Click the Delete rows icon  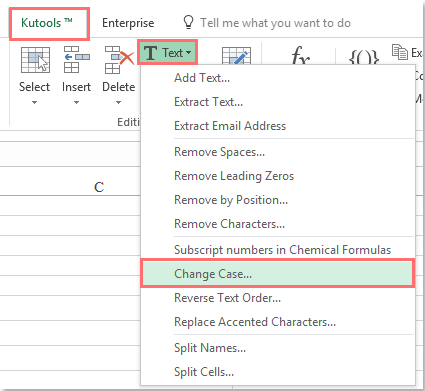[119, 60]
